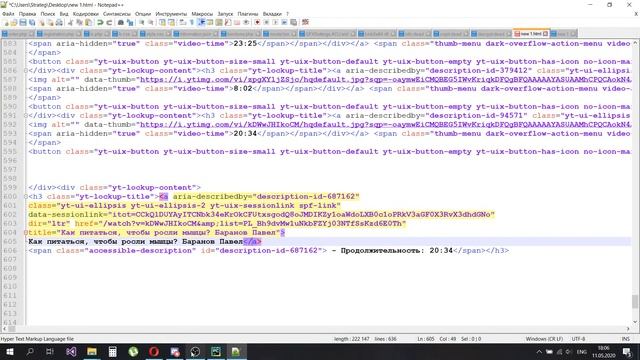Open Opera browser from the taskbar

[154, 351]
